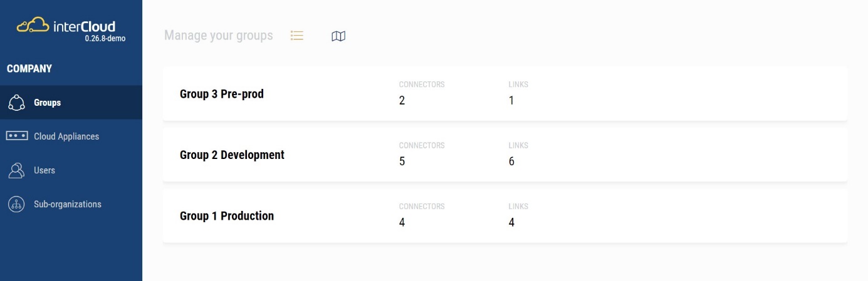The width and height of the screenshot is (868, 281).
Task: Click the Cloud Appliances icon
Action: 16,136
